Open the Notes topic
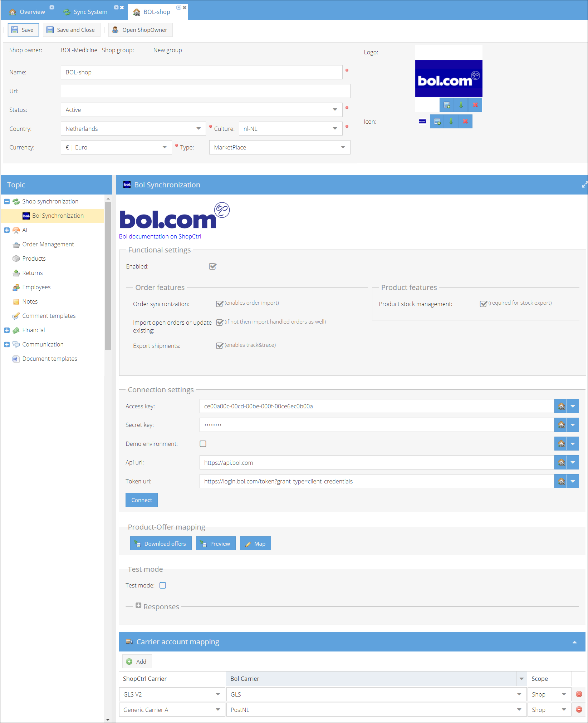 (x=30, y=301)
